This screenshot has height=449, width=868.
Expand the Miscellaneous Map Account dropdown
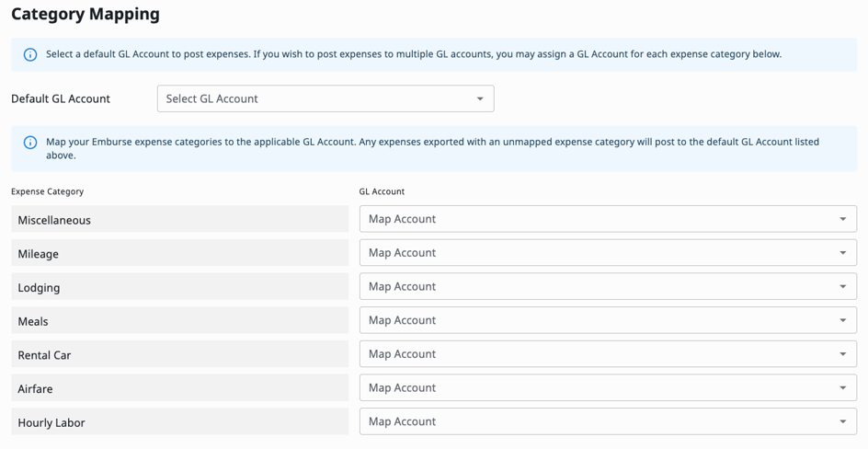608,219
